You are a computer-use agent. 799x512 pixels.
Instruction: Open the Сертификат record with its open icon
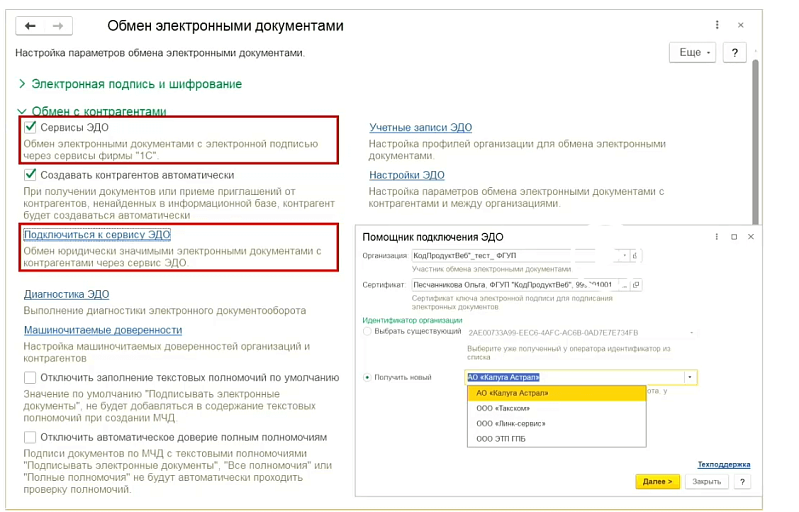coord(636,285)
